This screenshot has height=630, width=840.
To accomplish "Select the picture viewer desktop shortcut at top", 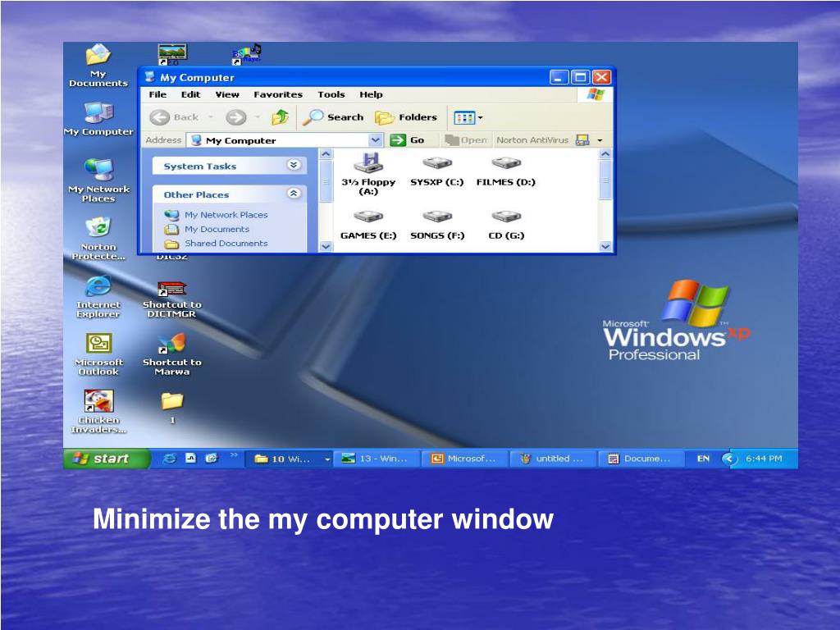I will point(172,54).
